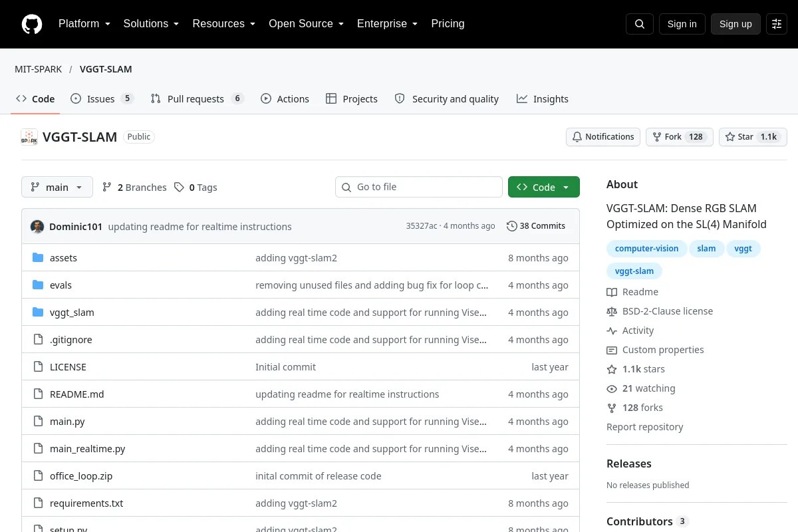This screenshot has height=532, width=798.
Task: Open the main branch selector dropdown
Action: click(57, 188)
